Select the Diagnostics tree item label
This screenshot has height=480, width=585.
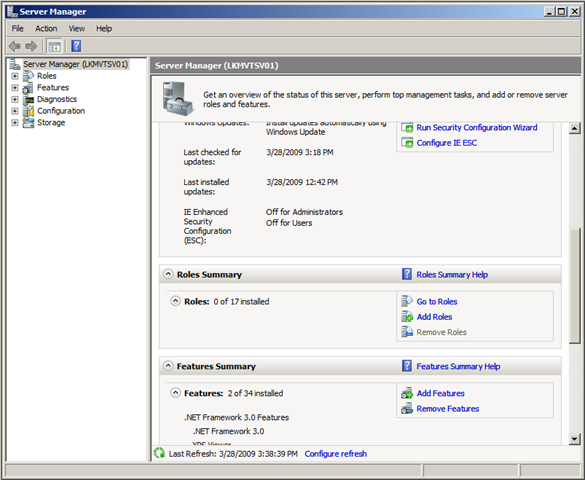[x=57, y=99]
